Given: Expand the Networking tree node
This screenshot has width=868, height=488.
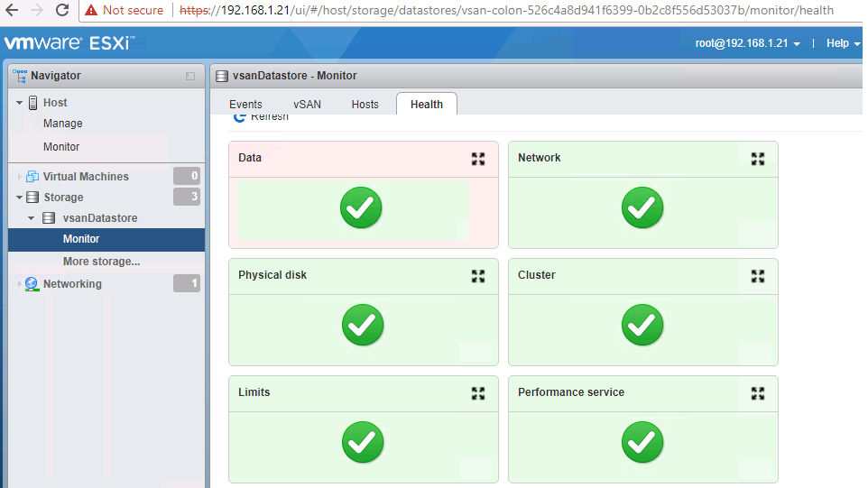Looking at the screenshot, I should (x=19, y=284).
